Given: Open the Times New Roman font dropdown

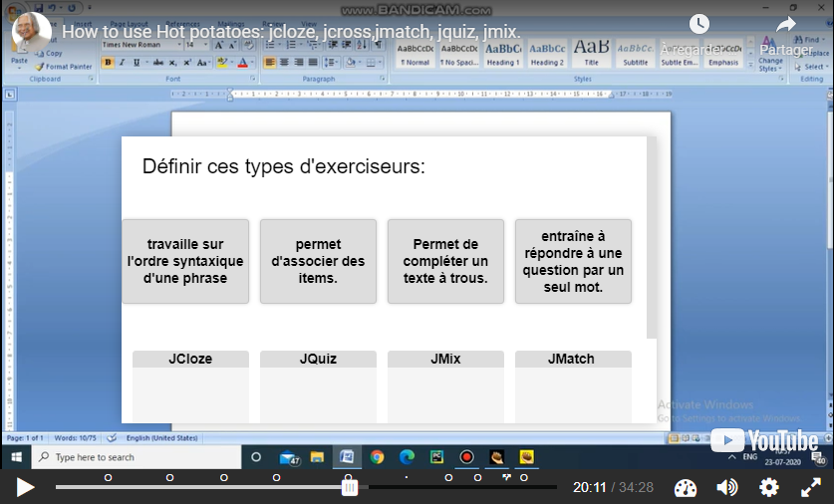Looking at the screenshot, I should (179, 45).
